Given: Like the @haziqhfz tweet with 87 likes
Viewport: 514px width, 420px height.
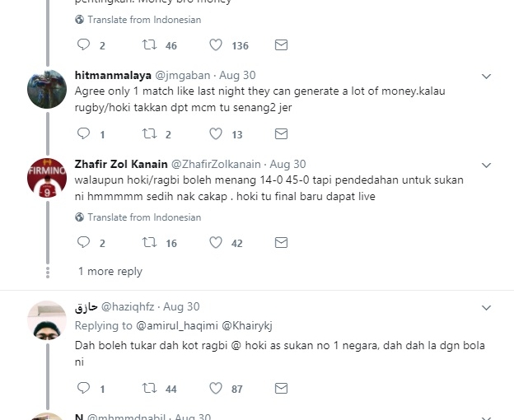Looking at the screenshot, I should (216, 388).
